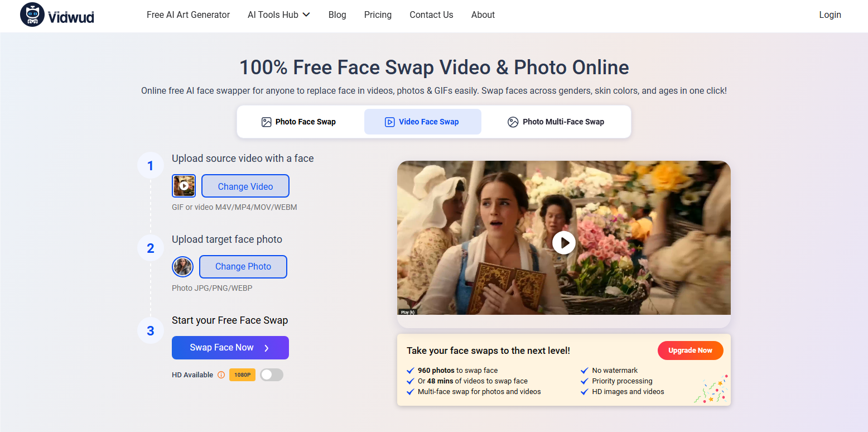Screen dimensions: 868x432
Task: Click the 'Start your Free Face Swap' label
Action: tap(230, 320)
